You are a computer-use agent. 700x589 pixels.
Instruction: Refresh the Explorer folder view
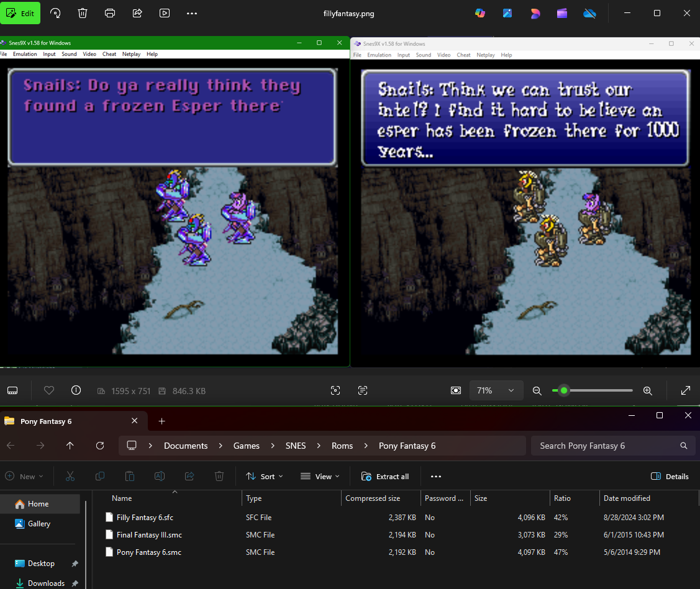click(100, 446)
